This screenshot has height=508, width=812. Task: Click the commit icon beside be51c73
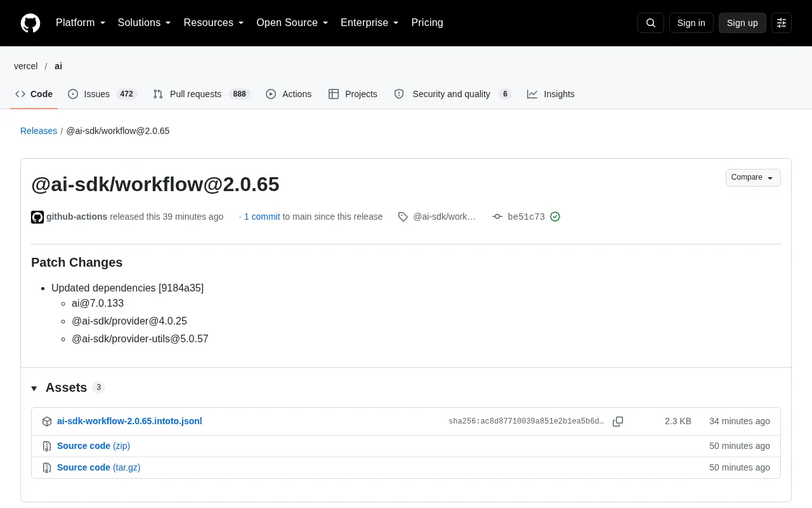click(497, 217)
